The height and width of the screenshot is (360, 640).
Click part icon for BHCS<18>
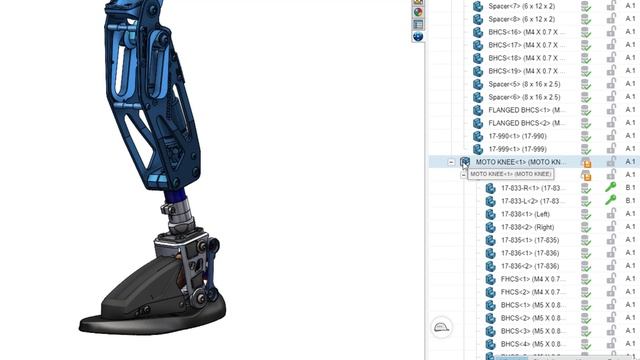click(x=478, y=58)
